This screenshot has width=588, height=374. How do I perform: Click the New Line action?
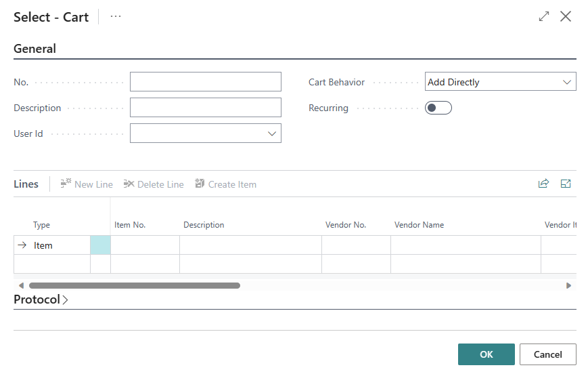click(87, 184)
